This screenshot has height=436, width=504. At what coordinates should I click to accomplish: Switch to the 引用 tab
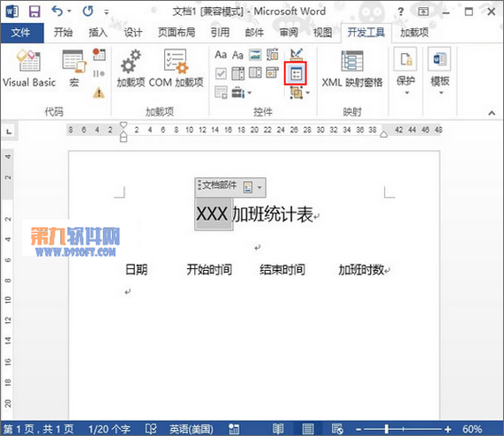(220, 33)
